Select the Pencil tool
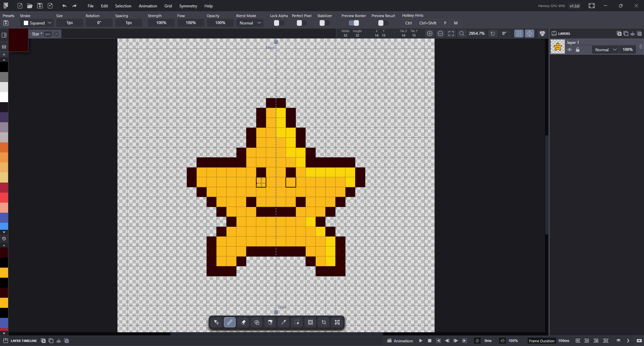Viewport: 644px width, 346px height. pos(230,322)
